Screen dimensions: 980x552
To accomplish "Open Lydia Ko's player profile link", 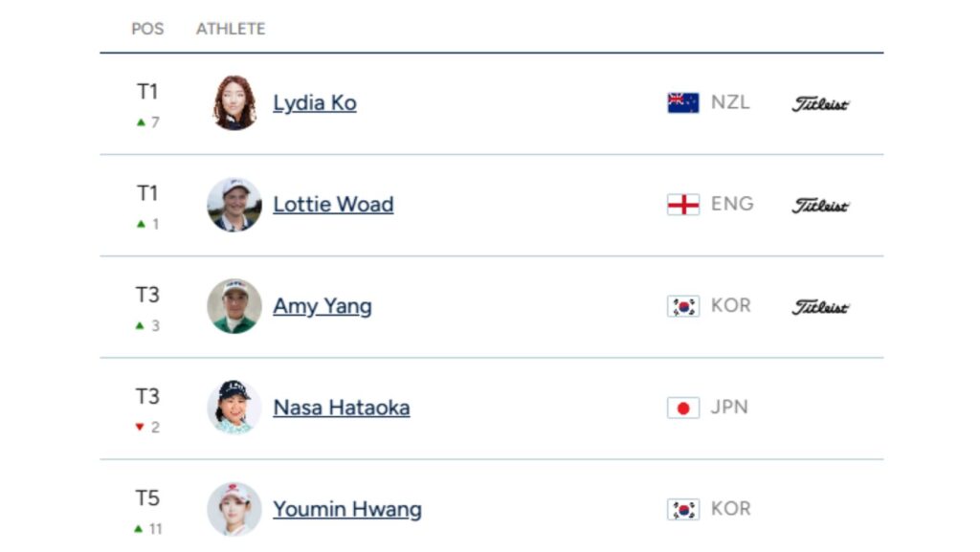I will click(315, 103).
